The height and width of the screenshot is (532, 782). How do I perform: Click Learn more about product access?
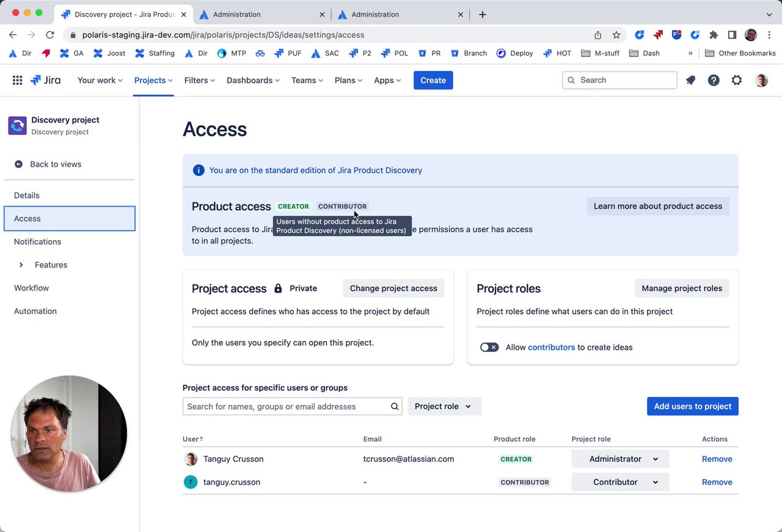(x=658, y=206)
